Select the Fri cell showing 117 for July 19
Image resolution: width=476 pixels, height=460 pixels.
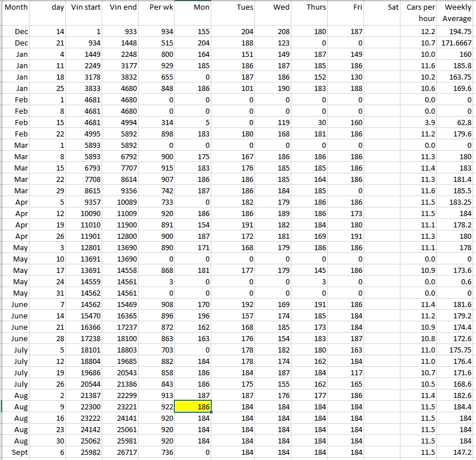point(346,372)
